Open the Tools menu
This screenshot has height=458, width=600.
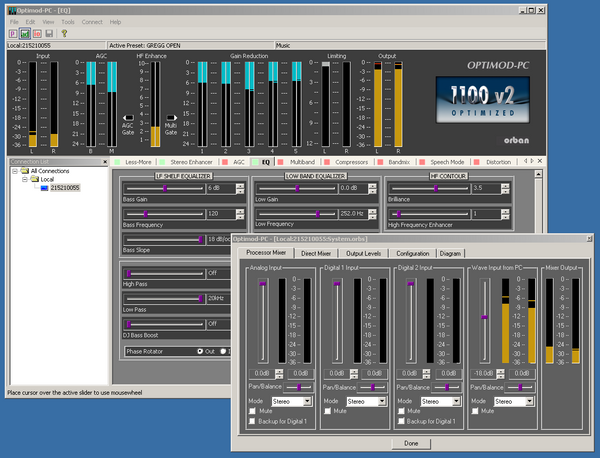point(66,21)
